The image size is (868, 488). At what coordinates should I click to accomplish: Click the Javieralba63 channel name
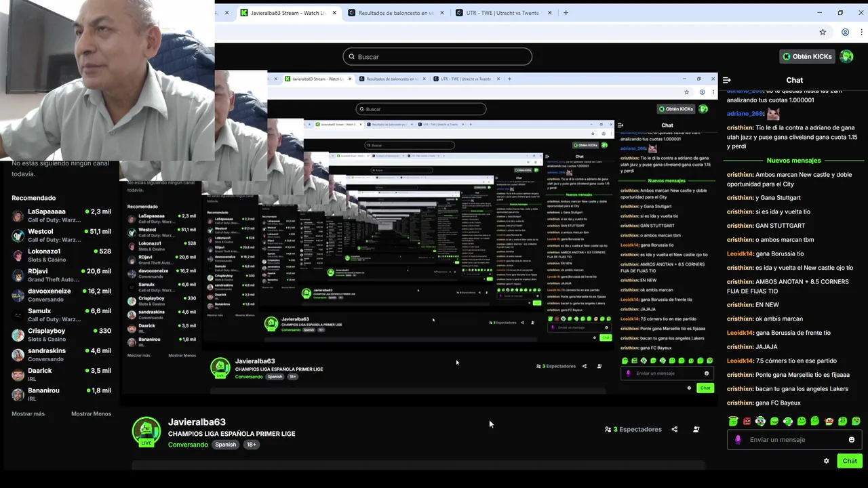point(197,422)
